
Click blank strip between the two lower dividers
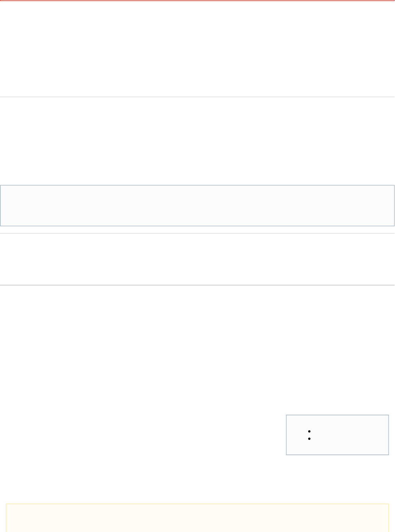(197, 259)
